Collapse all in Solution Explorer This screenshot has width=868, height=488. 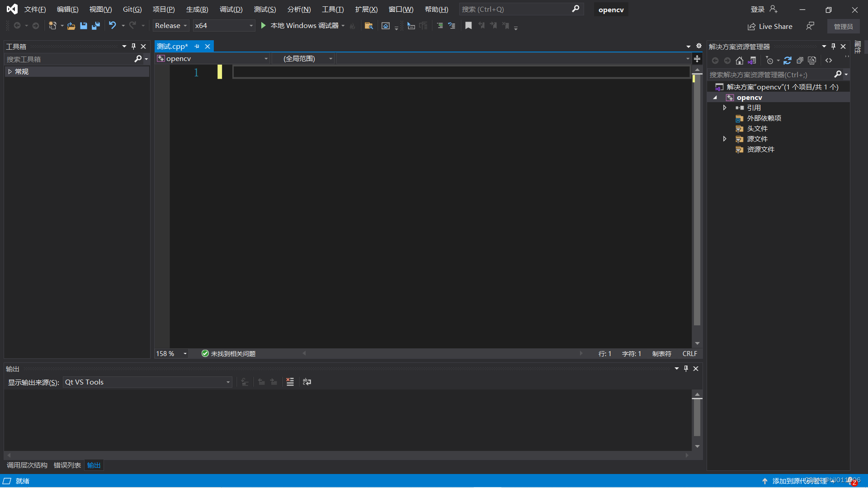(x=800, y=61)
